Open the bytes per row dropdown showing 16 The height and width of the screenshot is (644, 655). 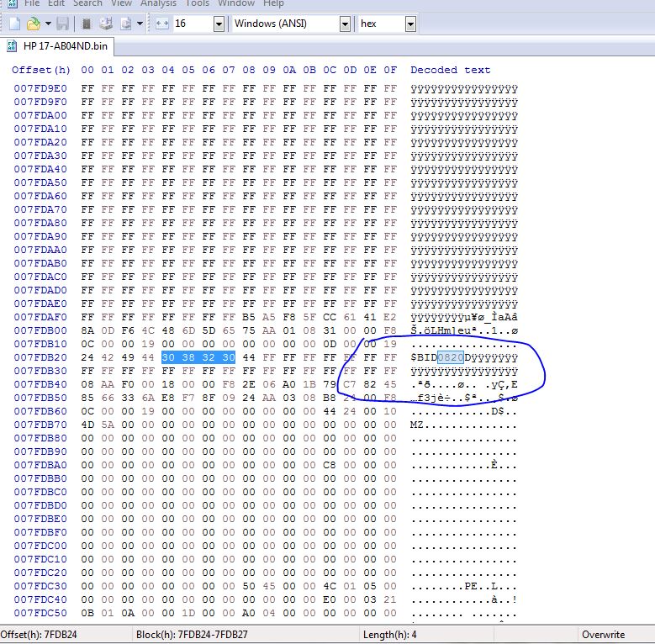219,24
